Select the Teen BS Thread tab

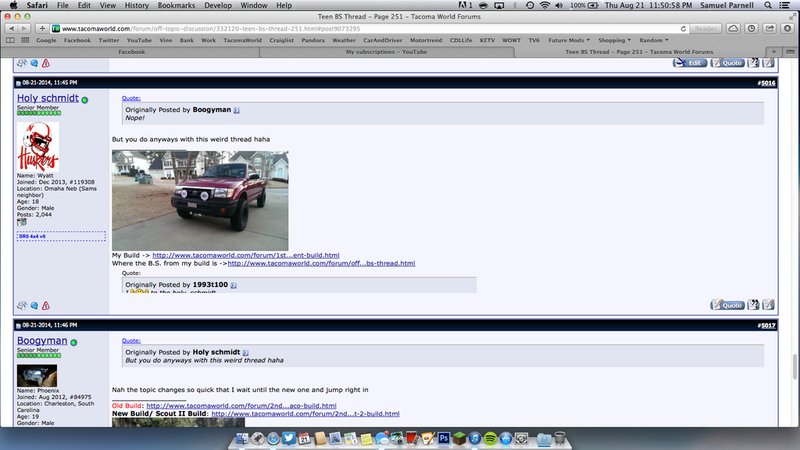tap(639, 52)
